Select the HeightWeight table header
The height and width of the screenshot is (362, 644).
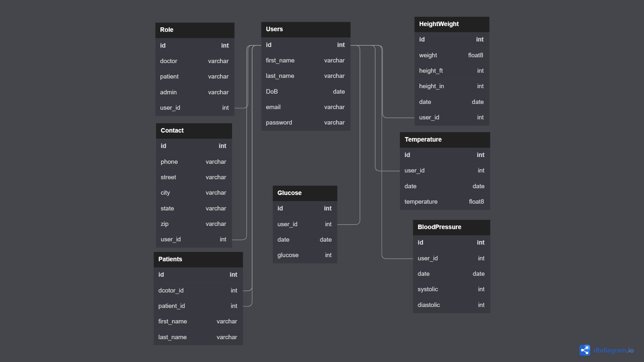point(452,24)
